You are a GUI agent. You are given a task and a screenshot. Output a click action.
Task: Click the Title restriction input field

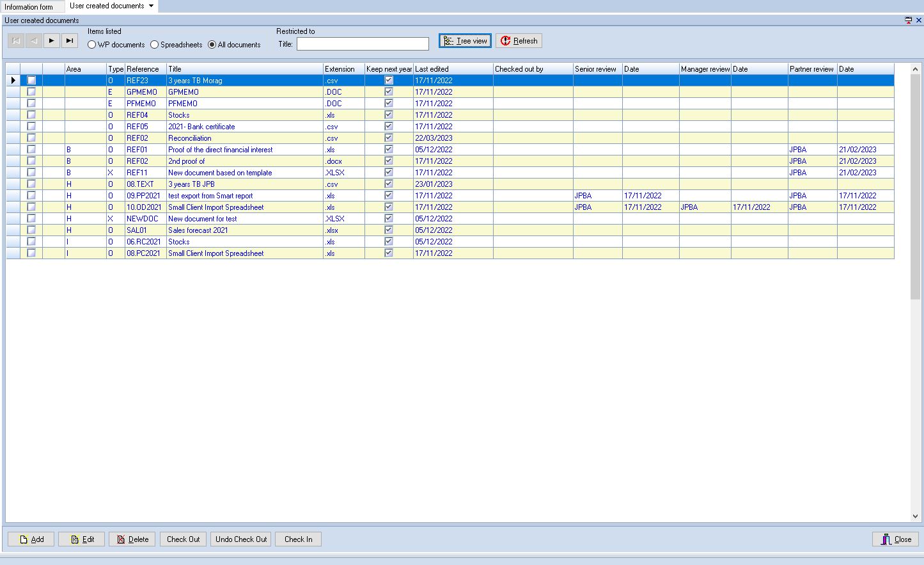(363, 44)
